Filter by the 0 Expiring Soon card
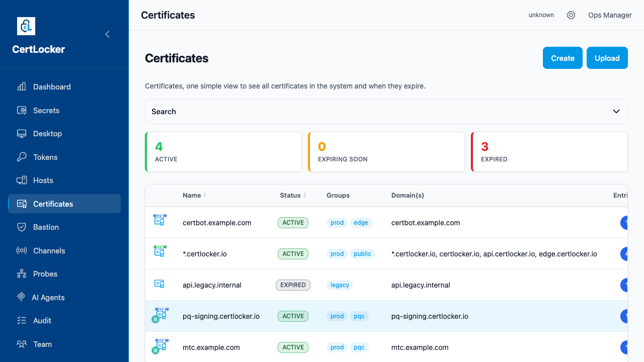The image size is (644, 362). [x=386, y=152]
